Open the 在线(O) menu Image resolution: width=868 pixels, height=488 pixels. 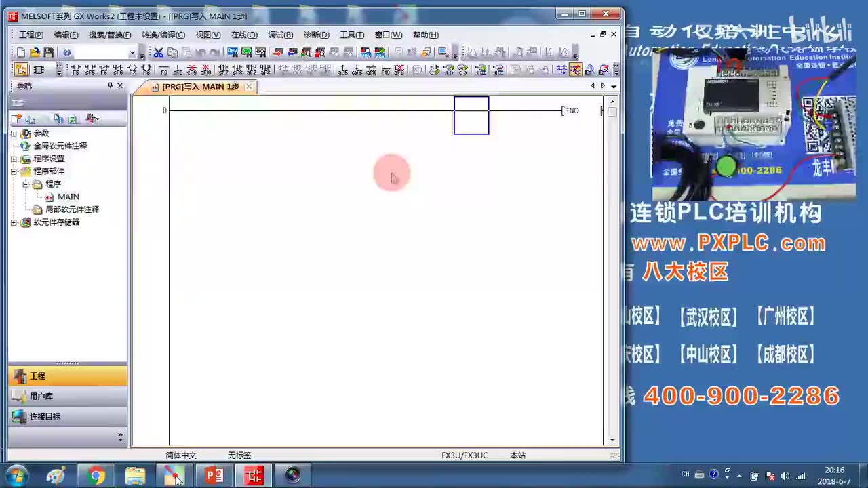pyautogui.click(x=244, y=35)
